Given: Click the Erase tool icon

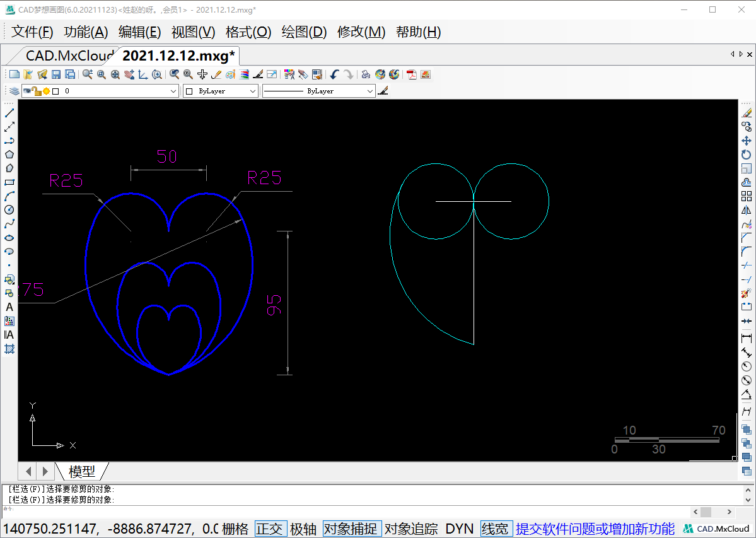Looking at the screenshot, I should coord(747,113).
